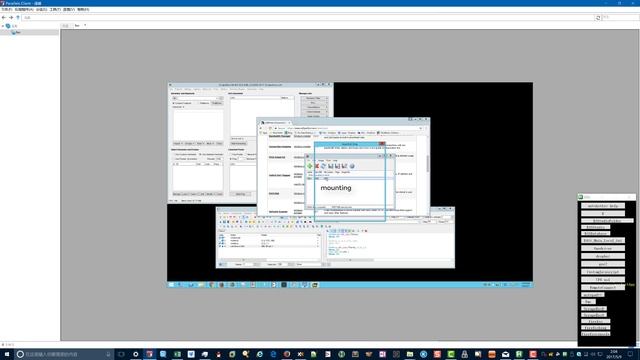Collapse the root node in the left tree
640x360 pixels.
(x=3, y=26)
